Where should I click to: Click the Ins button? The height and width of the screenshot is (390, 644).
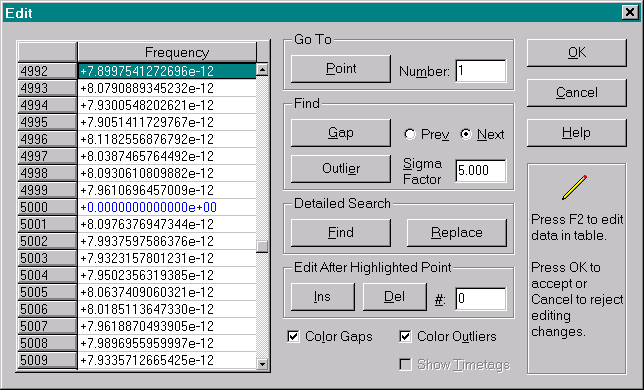coord(322,297)
